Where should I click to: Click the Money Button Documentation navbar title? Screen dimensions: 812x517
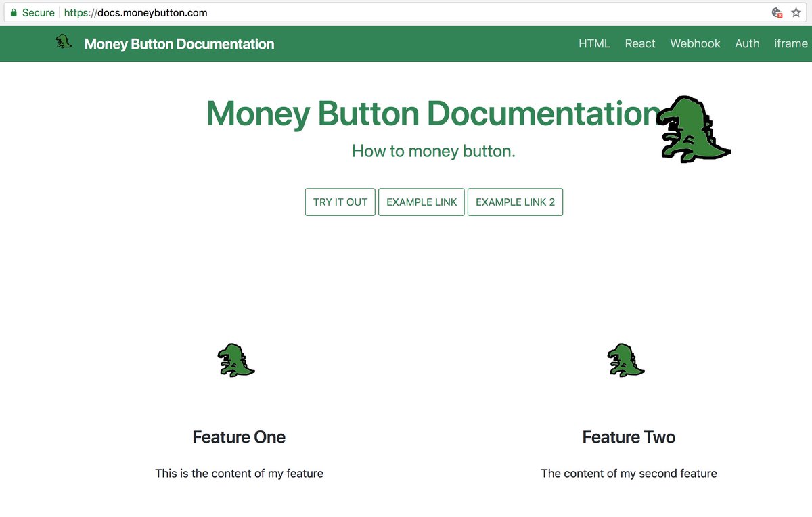coord(179,44)
